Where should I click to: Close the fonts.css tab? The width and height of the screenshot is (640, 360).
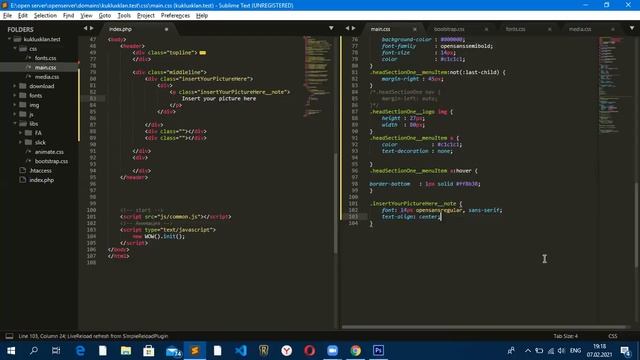coord(549,29)
